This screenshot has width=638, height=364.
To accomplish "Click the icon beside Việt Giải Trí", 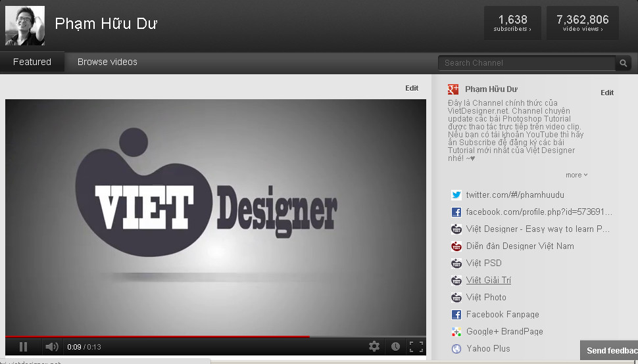I will coord(456,281).
